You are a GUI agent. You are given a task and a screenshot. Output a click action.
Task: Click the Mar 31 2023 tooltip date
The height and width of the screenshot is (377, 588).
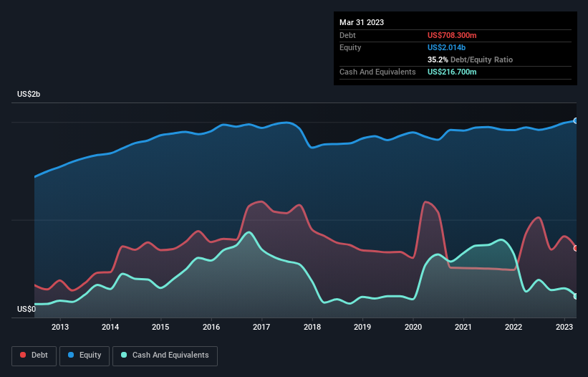point(362,22)
